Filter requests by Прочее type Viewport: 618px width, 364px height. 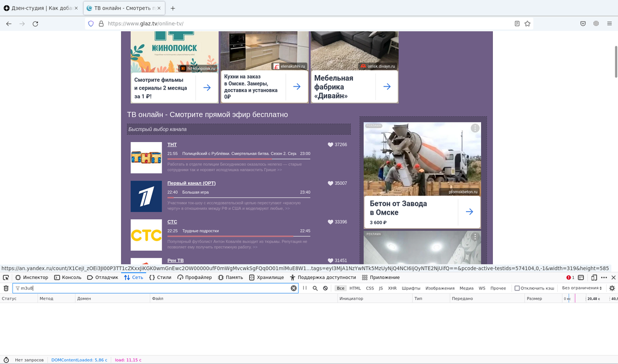point(498,288)
